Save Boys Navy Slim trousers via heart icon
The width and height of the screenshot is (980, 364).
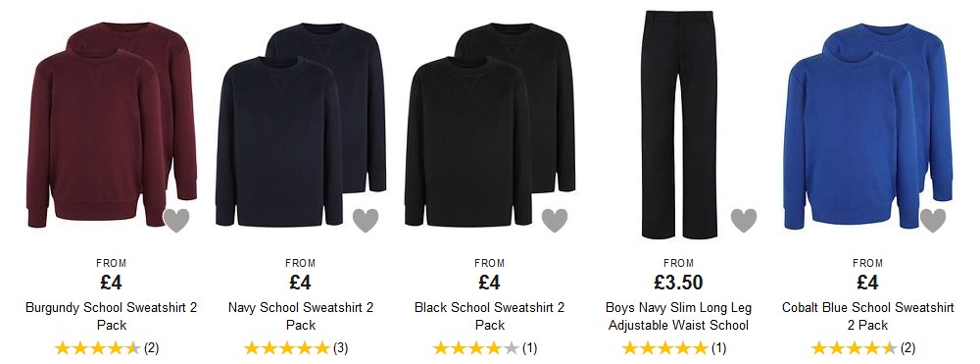pyautogui.click(x=744, y=220)
